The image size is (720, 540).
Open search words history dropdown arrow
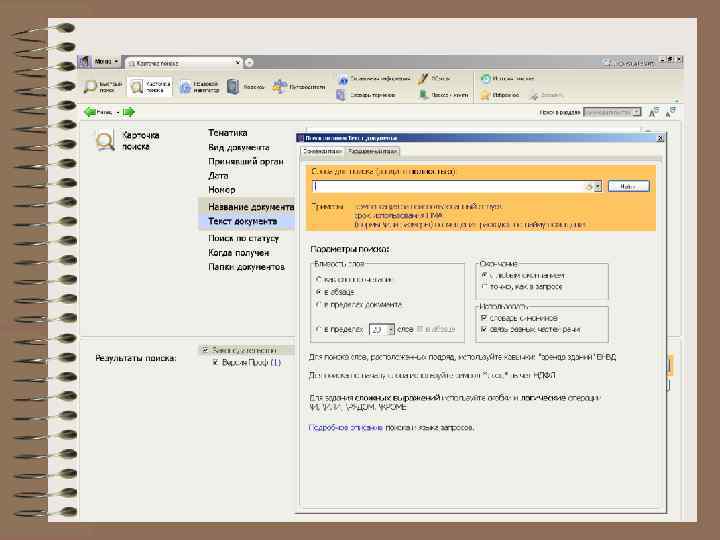pyautogui.click(x=597, y=187)
